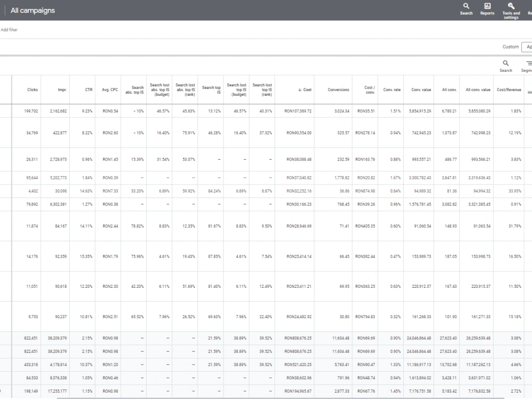Select the cost cell RON521,420.25
Screen dimensions: 532x399
click(297, 365)
